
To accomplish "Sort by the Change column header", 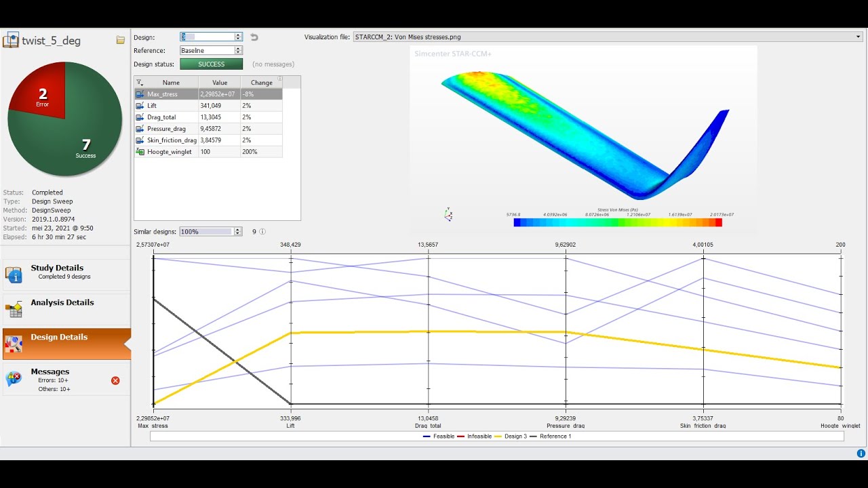I will [261, 83].
